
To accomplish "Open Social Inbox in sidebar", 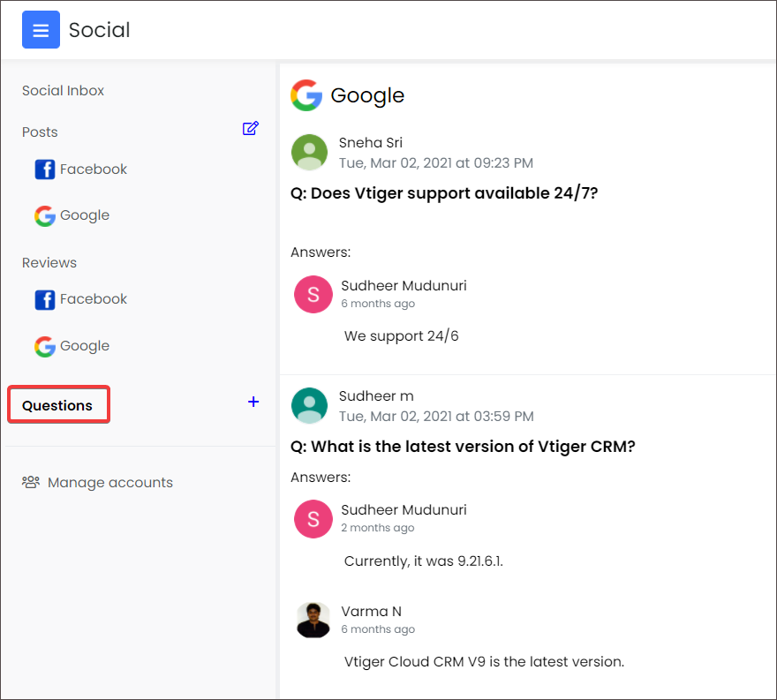I will (63, 91).
